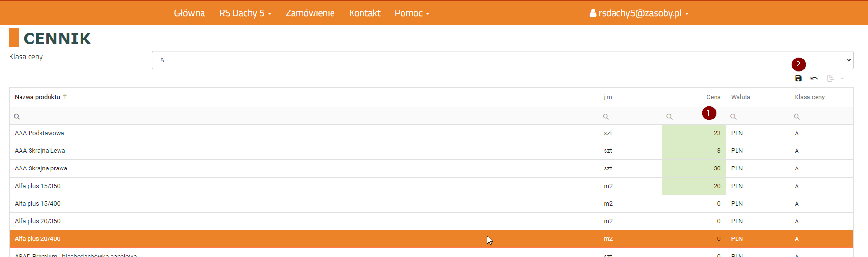This screenshot has width=868, height=257.
Task: Go to the Główna page
Action: [x=189, y=13]
